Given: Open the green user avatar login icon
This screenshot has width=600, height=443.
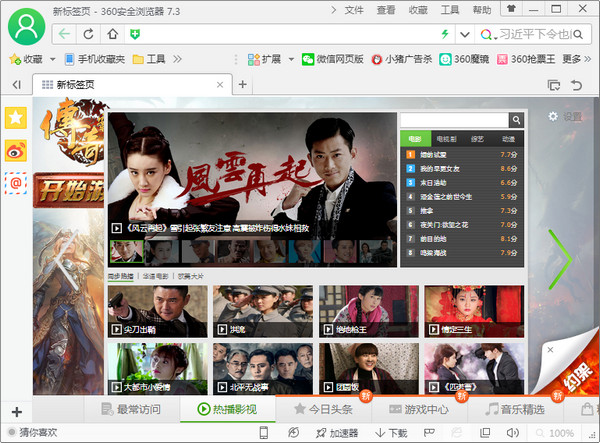Looking at the screenshot, I should coord(26,26).
